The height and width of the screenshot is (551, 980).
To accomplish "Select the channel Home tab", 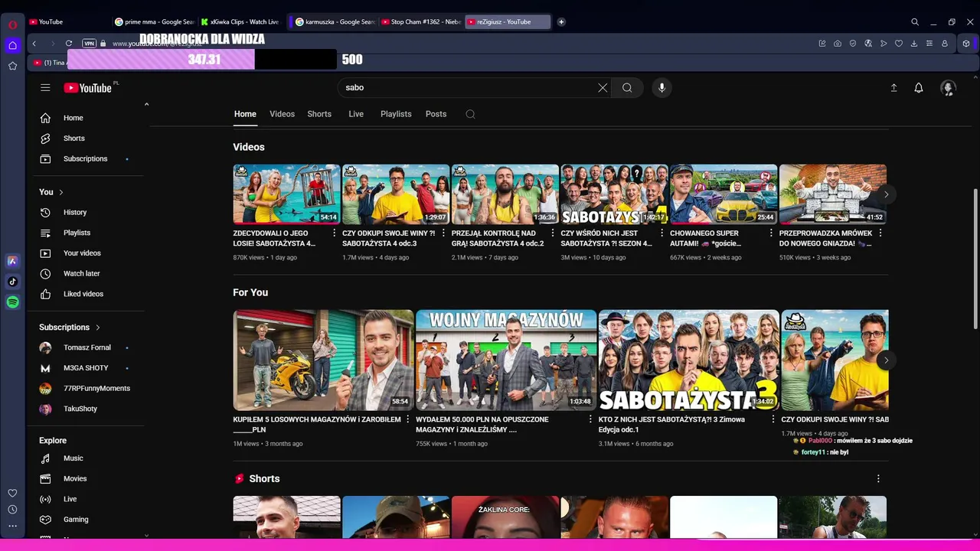I will [x=245, y=114].
